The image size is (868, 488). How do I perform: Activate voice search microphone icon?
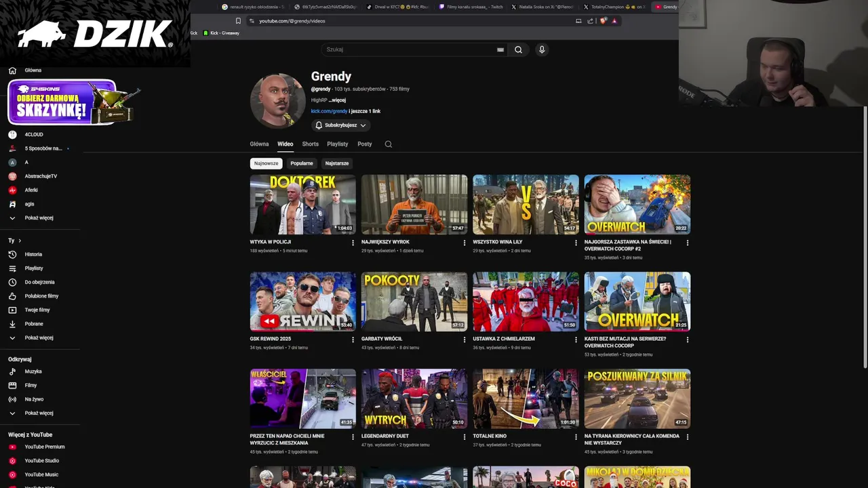pyautogui.click(x=542, y=49)
